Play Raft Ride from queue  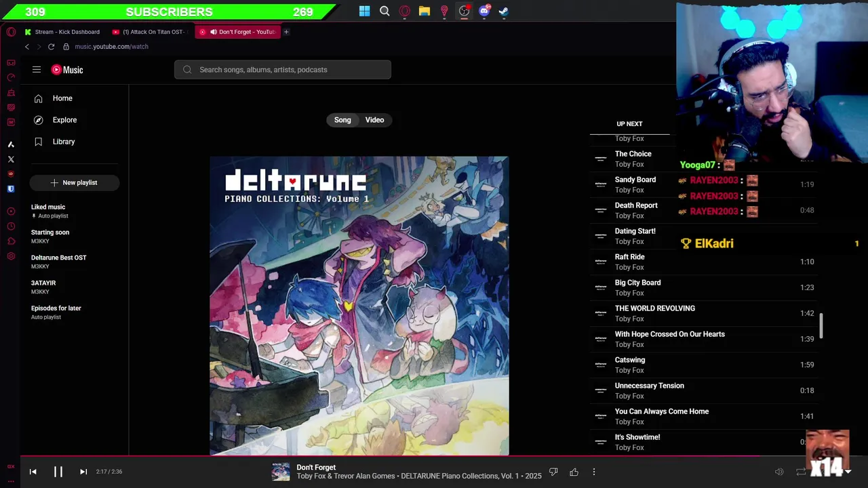[703, 262]
